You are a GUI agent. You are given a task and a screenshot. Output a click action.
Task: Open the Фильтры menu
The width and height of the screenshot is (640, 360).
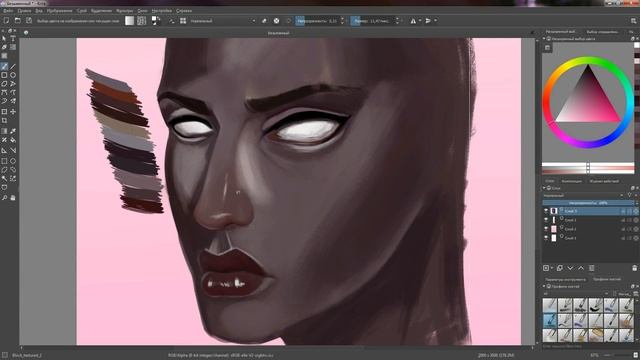[124, 11]
